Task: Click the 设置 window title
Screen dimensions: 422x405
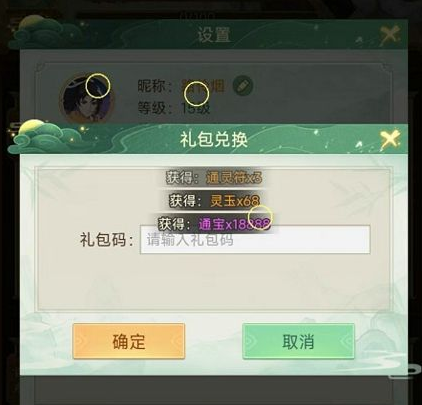Action: pyautogui.click(x=214, y=35)
